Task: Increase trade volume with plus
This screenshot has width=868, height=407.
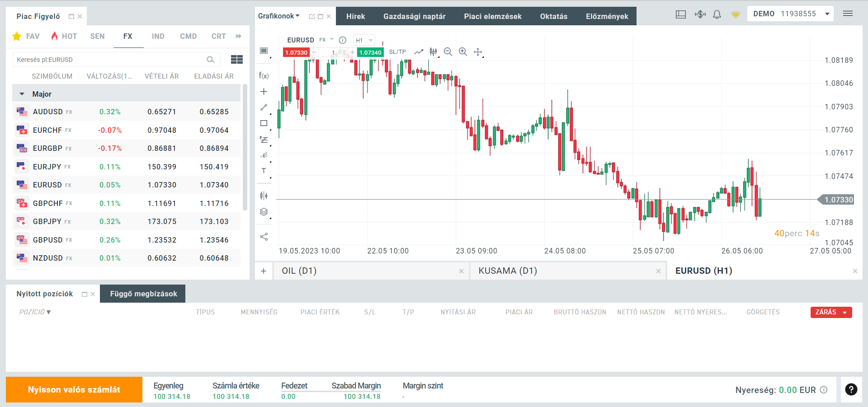Action: (353, 52)
